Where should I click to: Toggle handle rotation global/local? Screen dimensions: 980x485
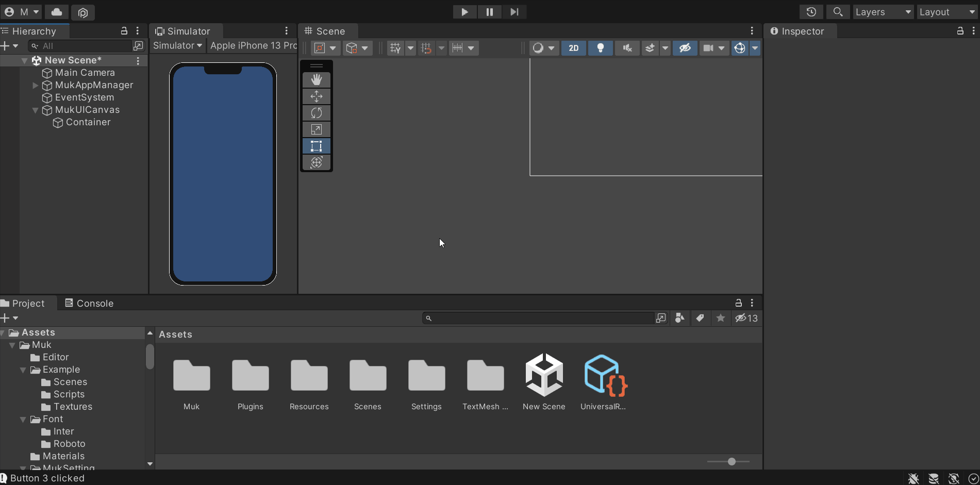357,48
